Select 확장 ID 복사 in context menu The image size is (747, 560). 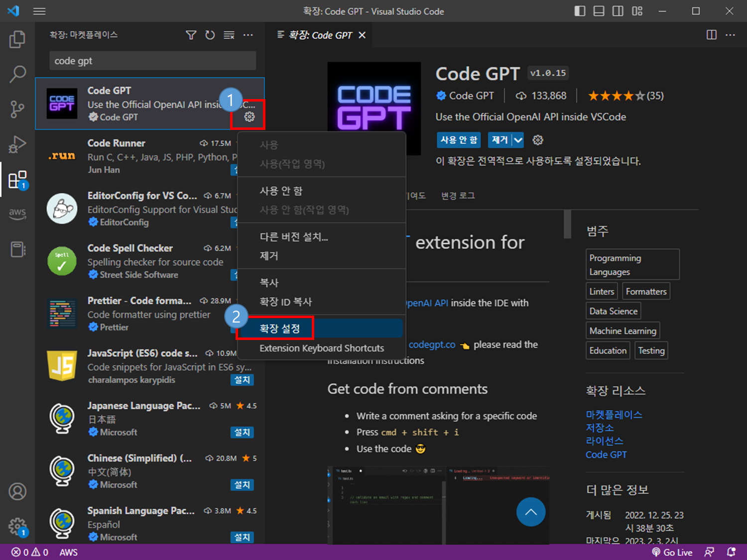pos(322,302)
